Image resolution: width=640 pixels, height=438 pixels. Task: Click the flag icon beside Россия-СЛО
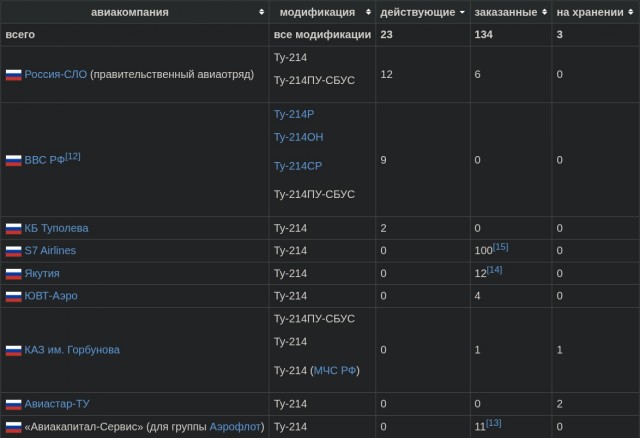coord(13,75)
